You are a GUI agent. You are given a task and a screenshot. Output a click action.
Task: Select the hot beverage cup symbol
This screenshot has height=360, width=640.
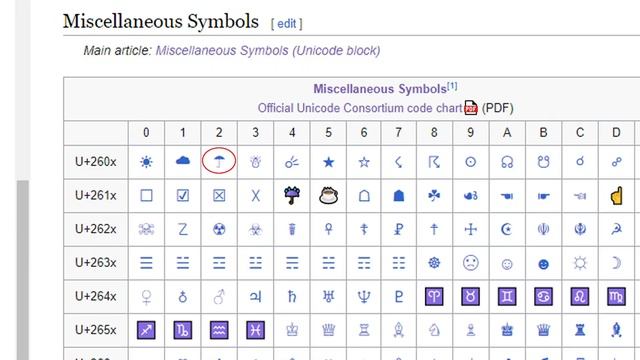(328, 196)
